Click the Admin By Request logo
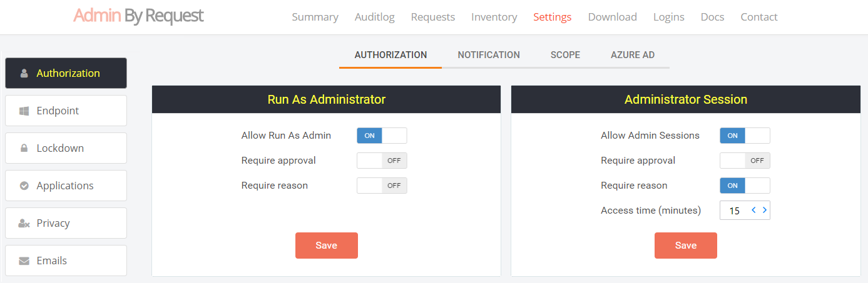Viewport: 868px width, 283px height. [138, 16]
